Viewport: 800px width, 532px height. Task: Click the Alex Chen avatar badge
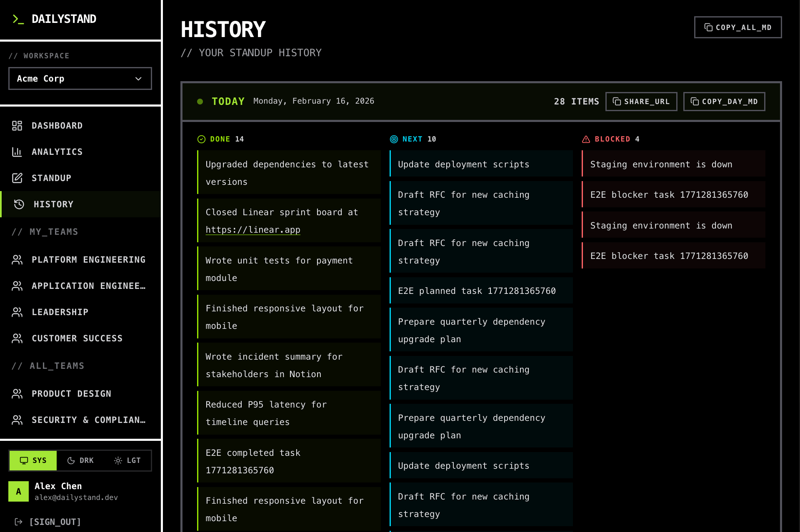[x=19, y=491]
